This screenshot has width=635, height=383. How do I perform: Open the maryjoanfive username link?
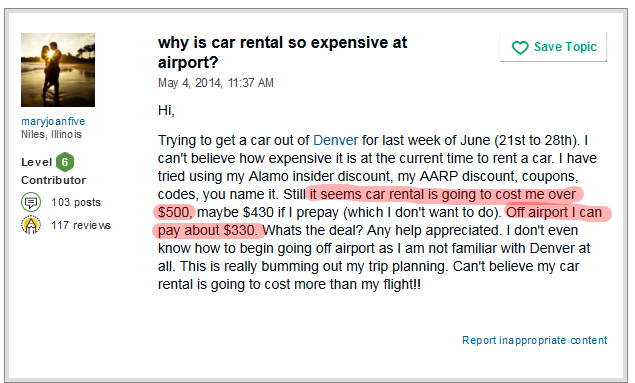[x=53, y=121]
